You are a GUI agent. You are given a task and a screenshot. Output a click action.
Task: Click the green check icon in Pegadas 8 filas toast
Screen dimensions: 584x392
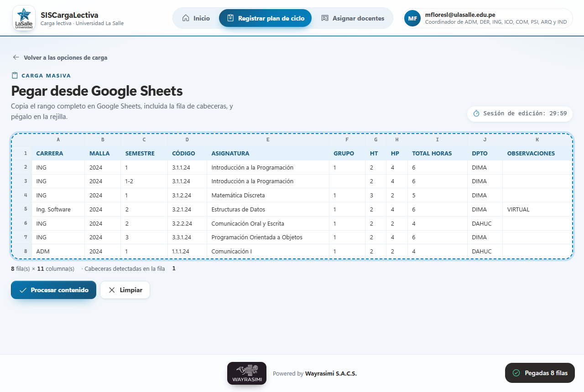[516, 373]
